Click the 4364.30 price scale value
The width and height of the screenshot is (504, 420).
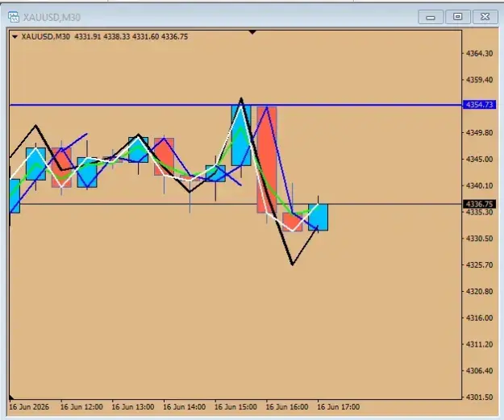point(479,53)
